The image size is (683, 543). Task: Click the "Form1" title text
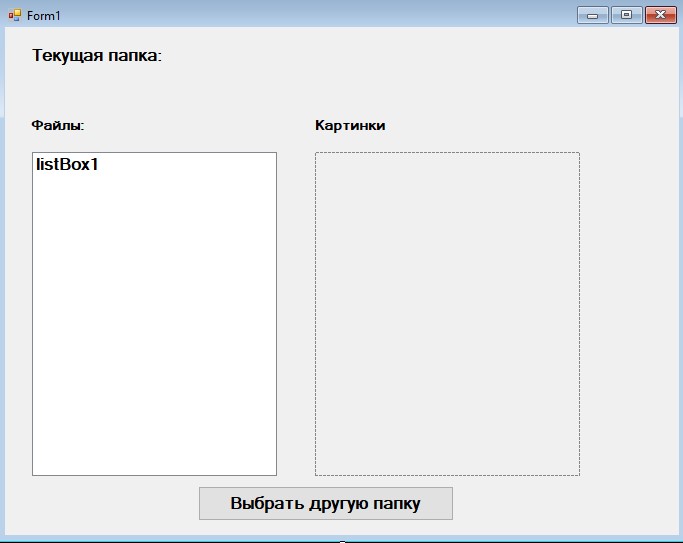click(x=44, y=16)
